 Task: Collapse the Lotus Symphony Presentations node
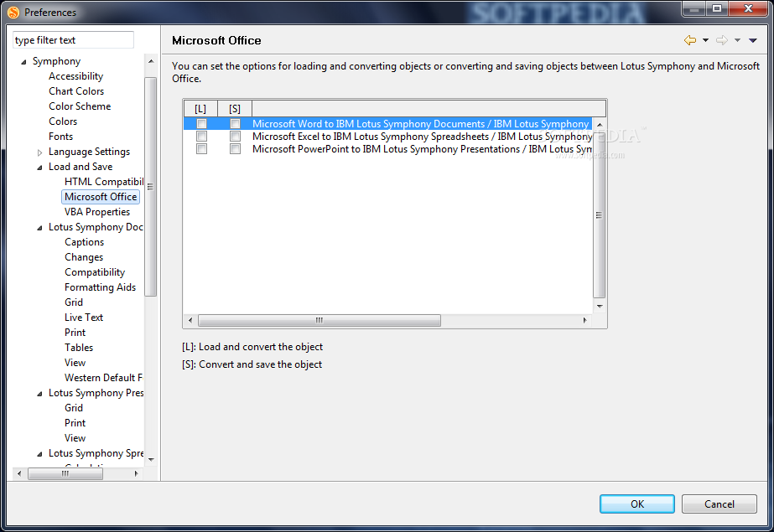pyautogui.click(x=40, y=394)
